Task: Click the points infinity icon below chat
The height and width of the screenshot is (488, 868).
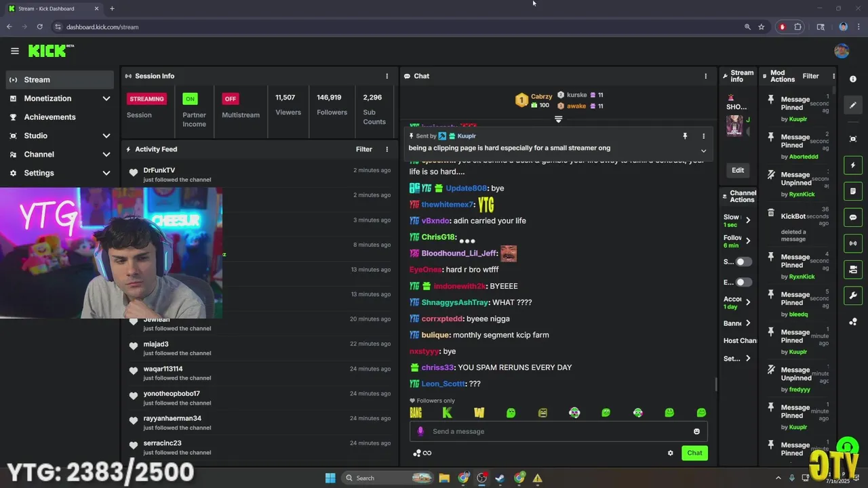Action: [x=422, y=453]
